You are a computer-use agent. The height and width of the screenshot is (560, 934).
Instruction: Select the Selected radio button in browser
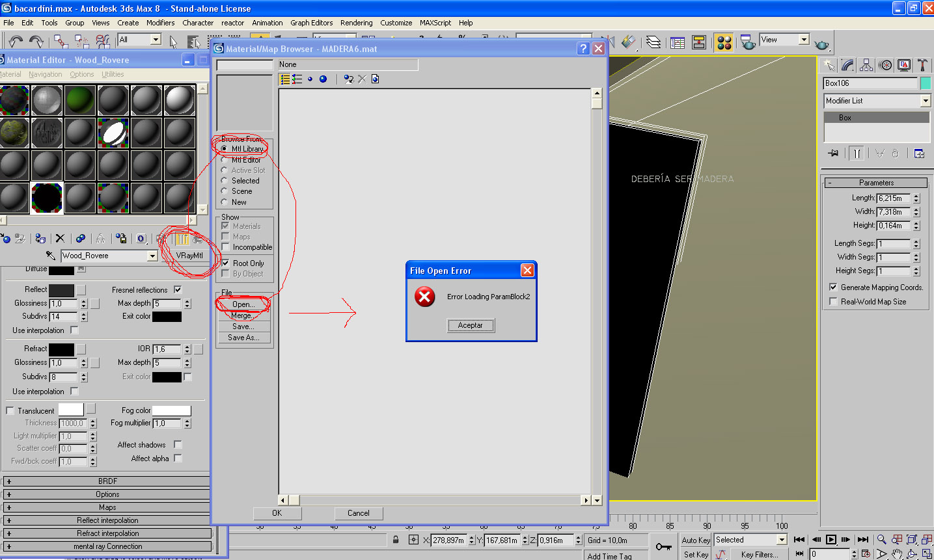click(x=224, y=181)
